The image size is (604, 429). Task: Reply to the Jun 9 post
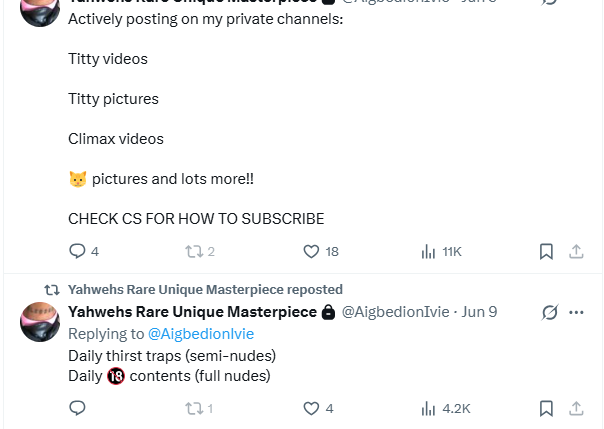pos(77,408)
